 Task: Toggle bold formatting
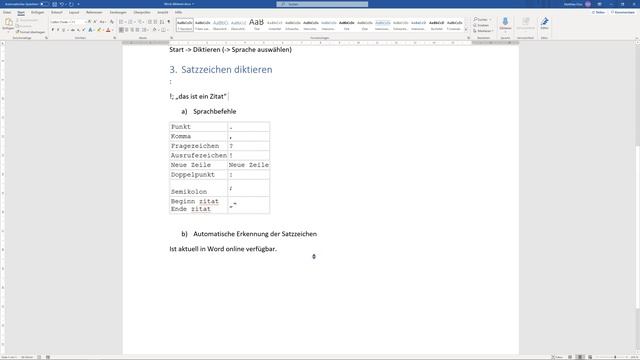click(x=53, y=30)
